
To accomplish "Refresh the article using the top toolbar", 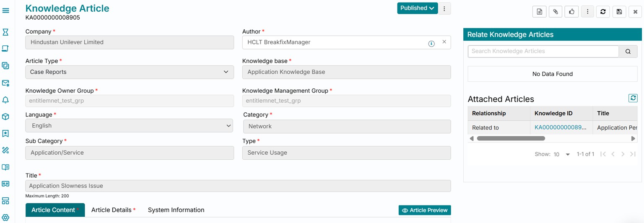I will tap(603, 12).
